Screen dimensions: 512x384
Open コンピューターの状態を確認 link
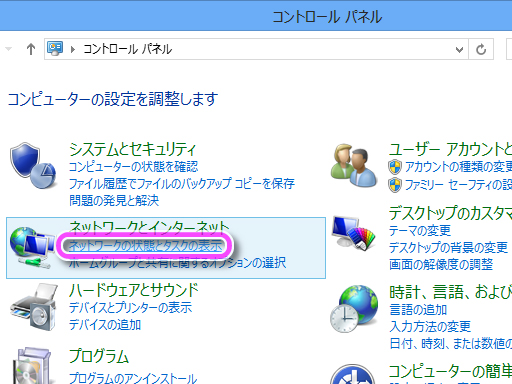click(x=133, y=166)
